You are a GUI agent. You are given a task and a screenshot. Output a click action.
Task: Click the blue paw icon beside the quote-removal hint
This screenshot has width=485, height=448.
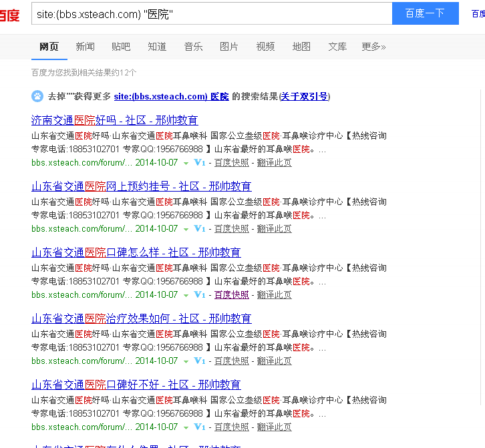pos(37,96)
